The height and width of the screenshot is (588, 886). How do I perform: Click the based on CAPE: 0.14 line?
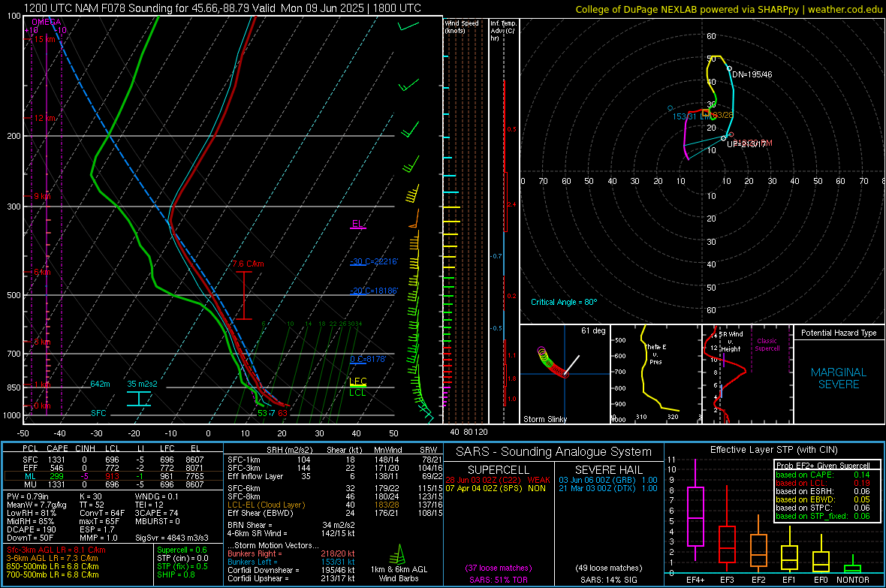823,475
